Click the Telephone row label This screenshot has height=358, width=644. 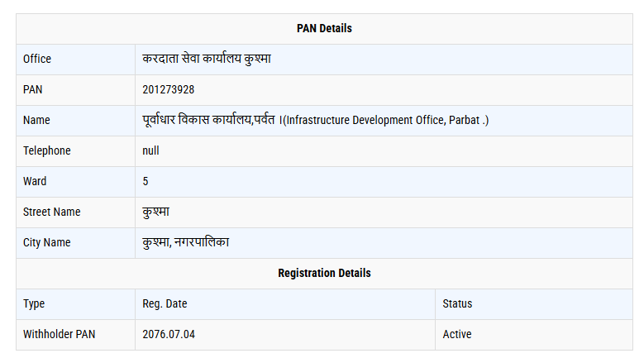[x=47, y=150]
